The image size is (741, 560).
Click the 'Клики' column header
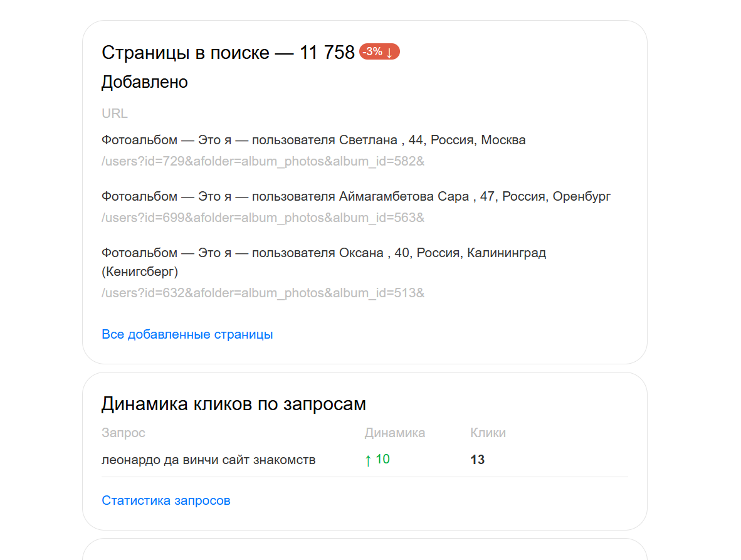point(488,433)
